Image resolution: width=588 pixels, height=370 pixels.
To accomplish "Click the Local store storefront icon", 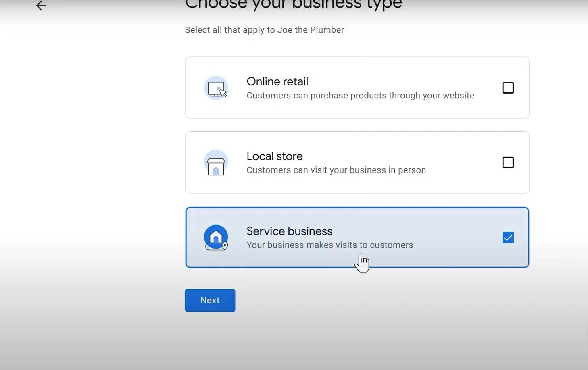I will (216, 162).
